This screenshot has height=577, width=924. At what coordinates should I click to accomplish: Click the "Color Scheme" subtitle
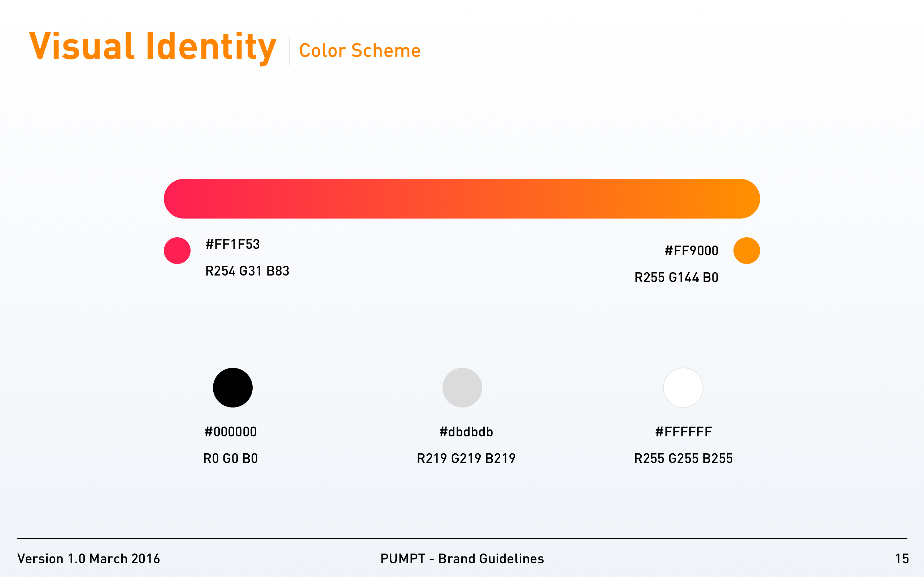click(359, 51)
